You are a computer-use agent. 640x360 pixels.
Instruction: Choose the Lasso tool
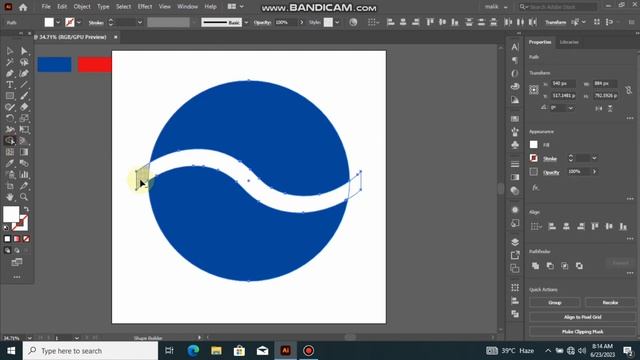24,62
